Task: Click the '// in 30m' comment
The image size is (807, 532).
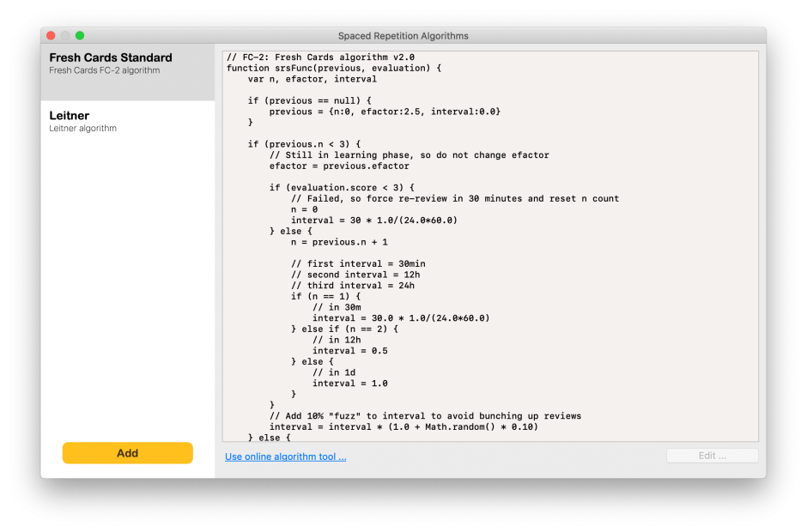Action: coord(337,307)
